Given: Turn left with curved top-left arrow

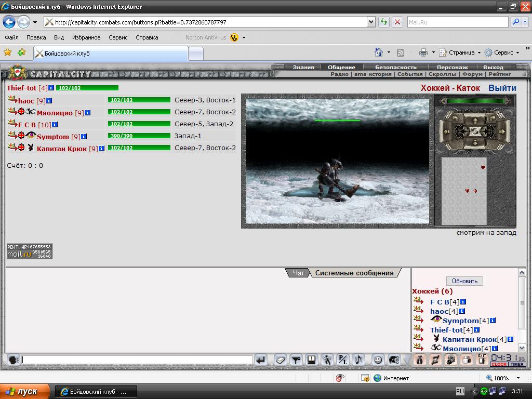Looking at the screenshot, I should pos(454,119).
